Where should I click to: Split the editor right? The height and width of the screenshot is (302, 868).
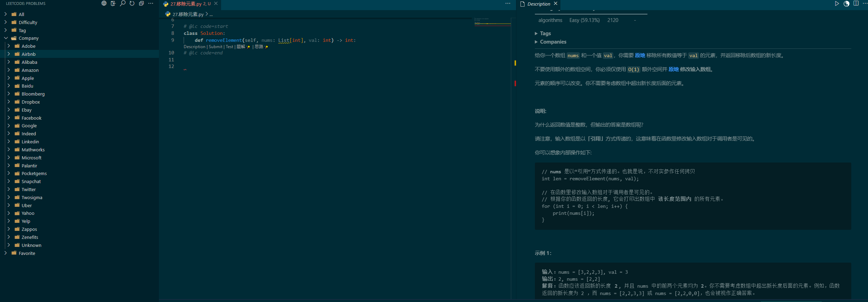point(856,3)
